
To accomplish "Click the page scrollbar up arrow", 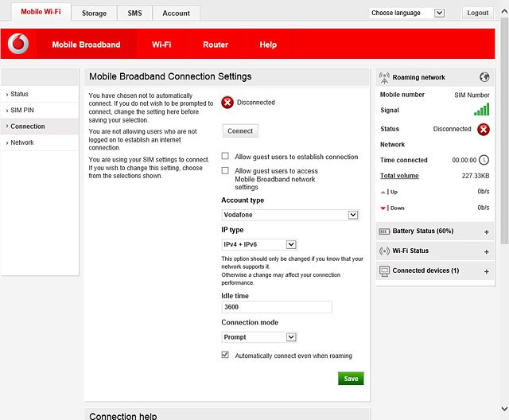I will click(x=504, y=12).
